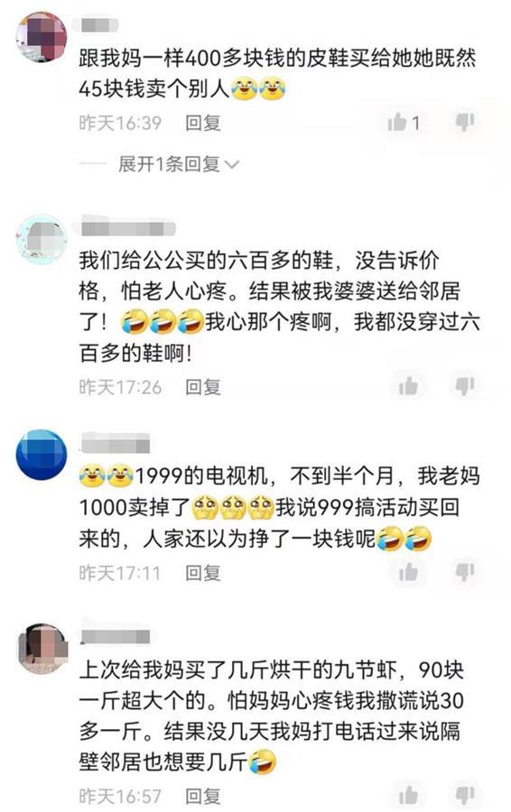This screenshot has width=511, height=812.
Task: Dislike the 九节虾 comment
Action: pyautogui.click(x=465, y=796)
